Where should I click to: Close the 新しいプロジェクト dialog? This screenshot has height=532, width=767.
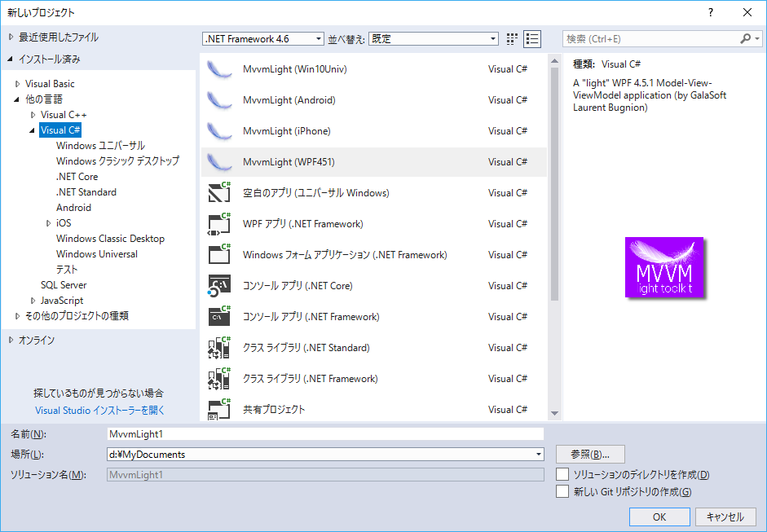(x=747, y=12)
